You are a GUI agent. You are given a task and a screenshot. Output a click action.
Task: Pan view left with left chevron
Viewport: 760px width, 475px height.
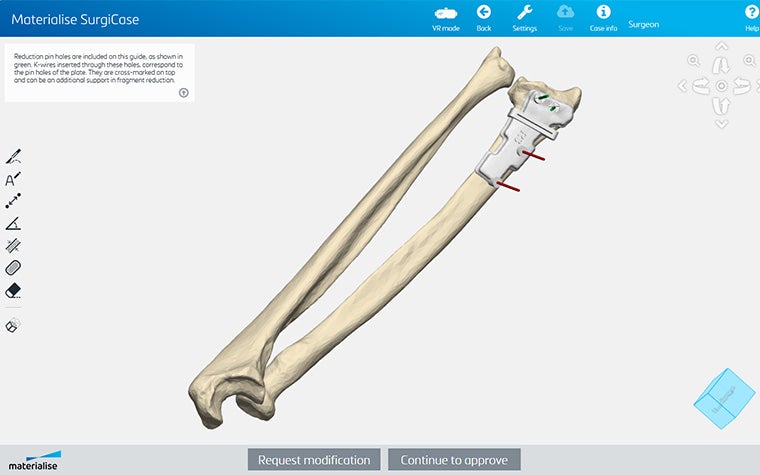(x=682, y=86)
